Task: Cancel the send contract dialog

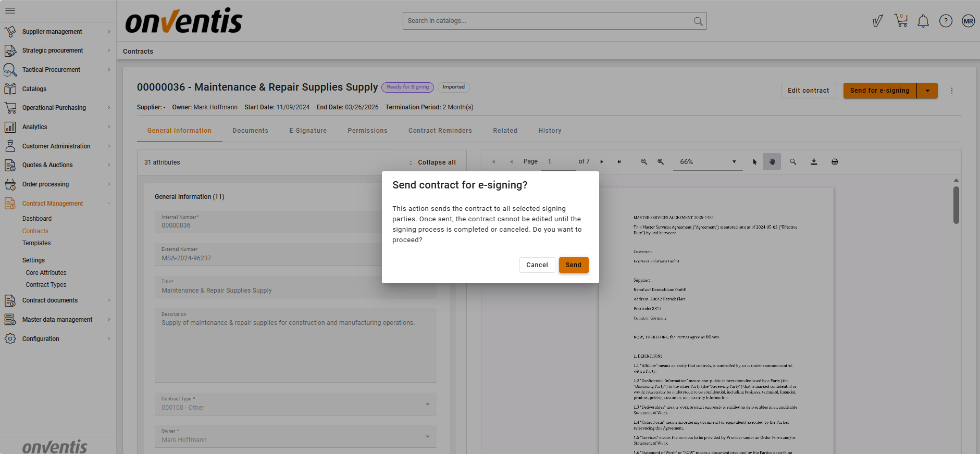Action: pos(537,265)
